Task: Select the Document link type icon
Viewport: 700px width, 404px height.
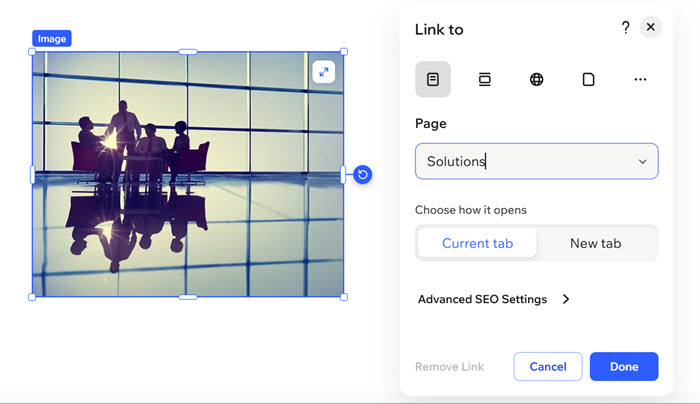Action: (x=588, y=79)
